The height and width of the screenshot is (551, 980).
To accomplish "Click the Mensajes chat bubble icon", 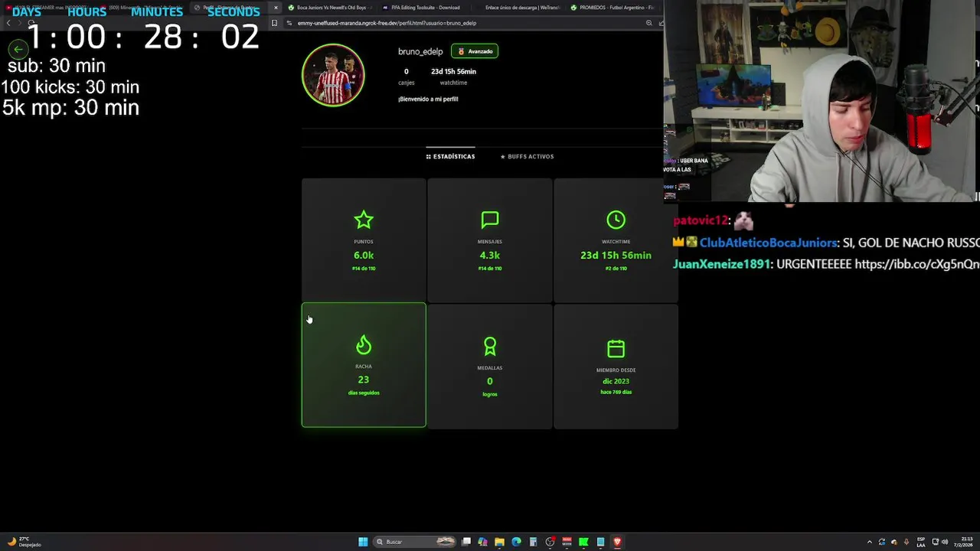I will click(x=490, y=220).
